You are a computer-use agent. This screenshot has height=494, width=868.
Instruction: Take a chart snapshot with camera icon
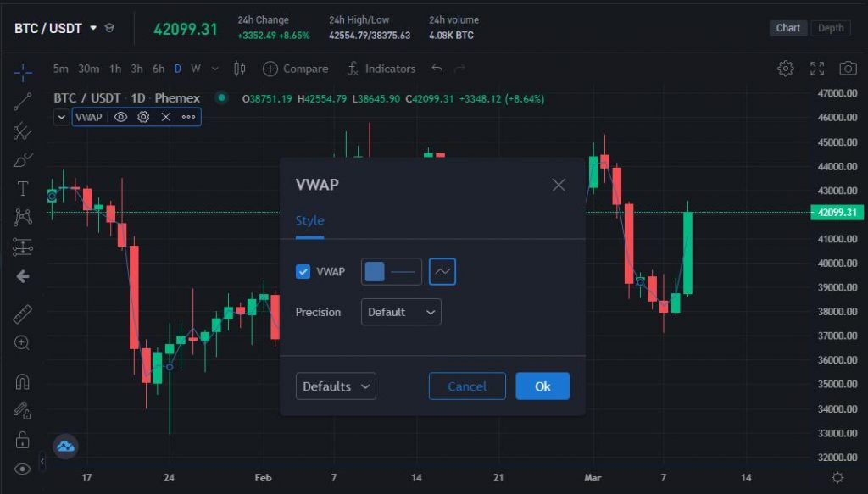pyautogui.click(x=848, y=69)
